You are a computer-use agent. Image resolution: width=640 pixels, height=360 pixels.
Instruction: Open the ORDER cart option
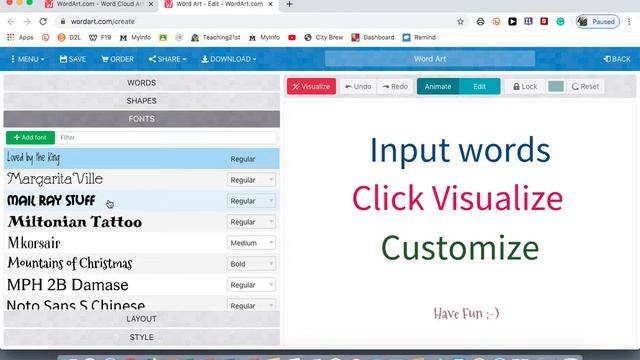point(118,59)
